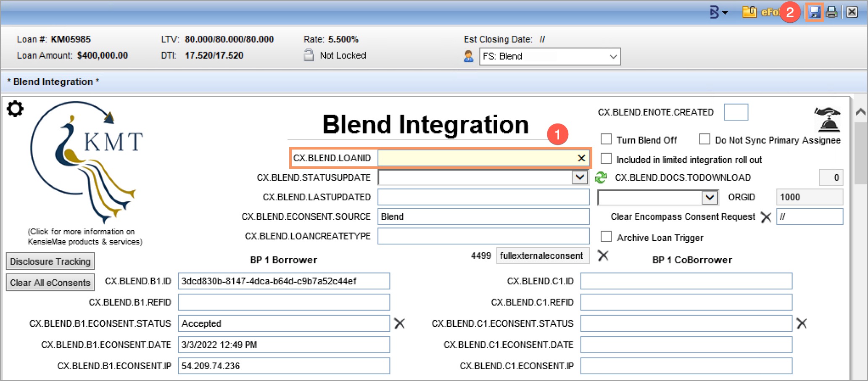The height and width of the screenshot is (381, 868).
Task: Check Turn Blend Off checkbox
Action: coord(606,139)
